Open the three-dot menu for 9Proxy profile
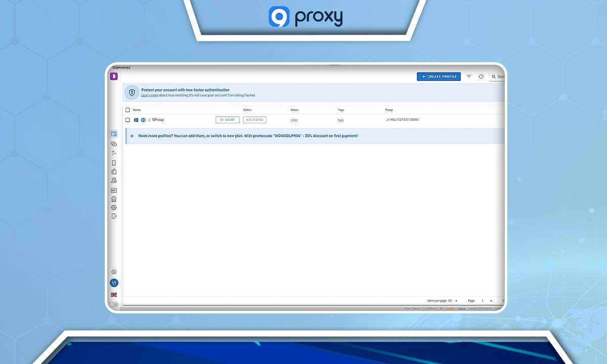 tap(149, 120)
